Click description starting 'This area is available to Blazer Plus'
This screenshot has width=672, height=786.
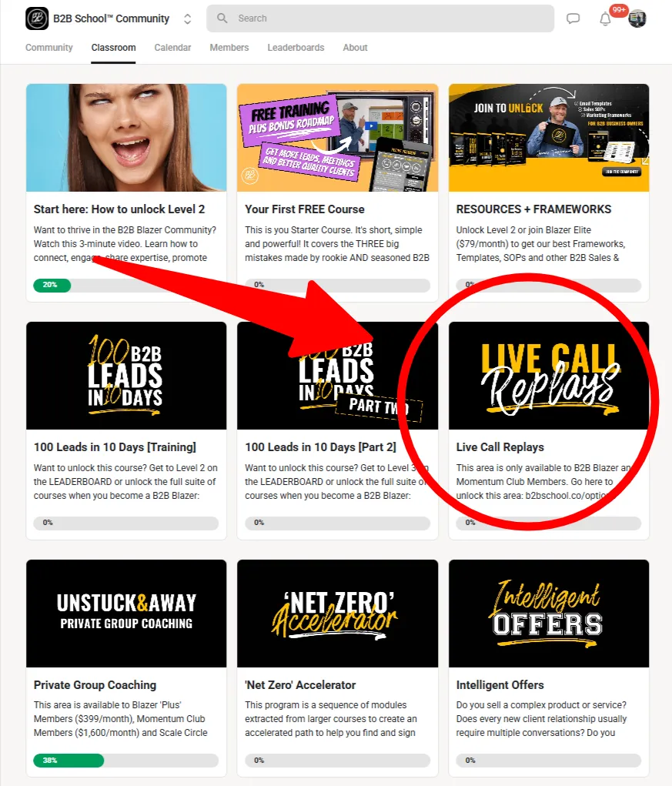(121, 719)
